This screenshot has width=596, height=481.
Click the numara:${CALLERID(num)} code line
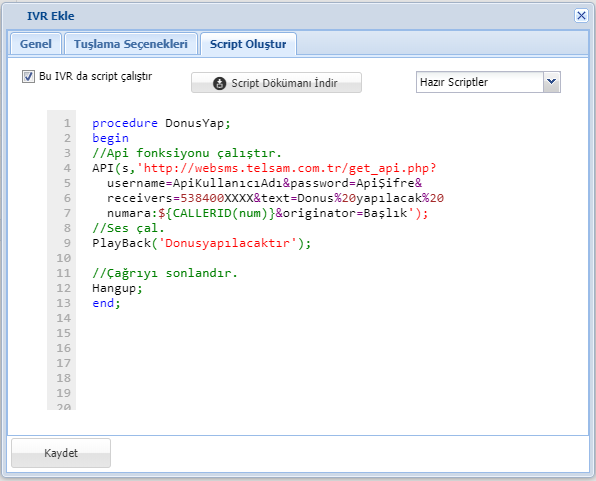[x=268, y=213]
